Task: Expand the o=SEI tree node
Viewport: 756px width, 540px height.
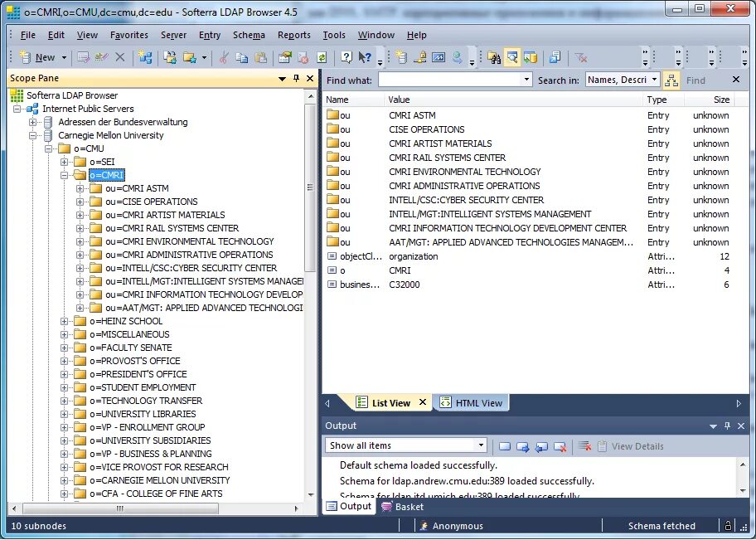Action: pos(64,162)
